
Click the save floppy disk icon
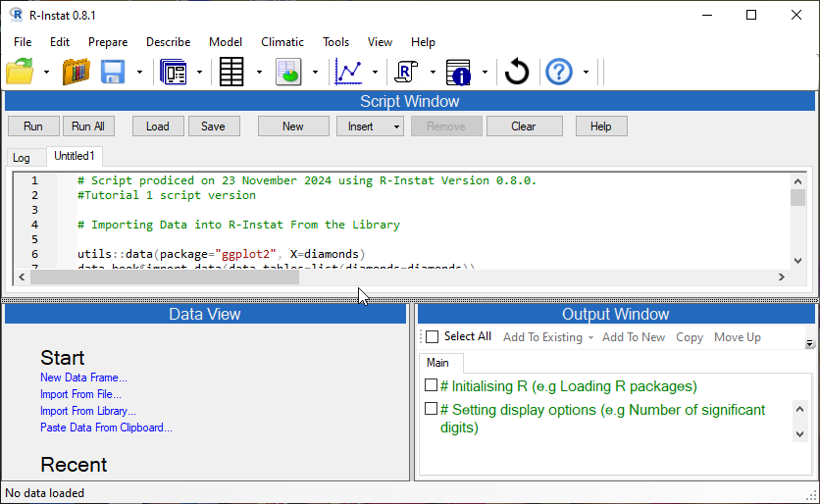[x=113, y=72]
